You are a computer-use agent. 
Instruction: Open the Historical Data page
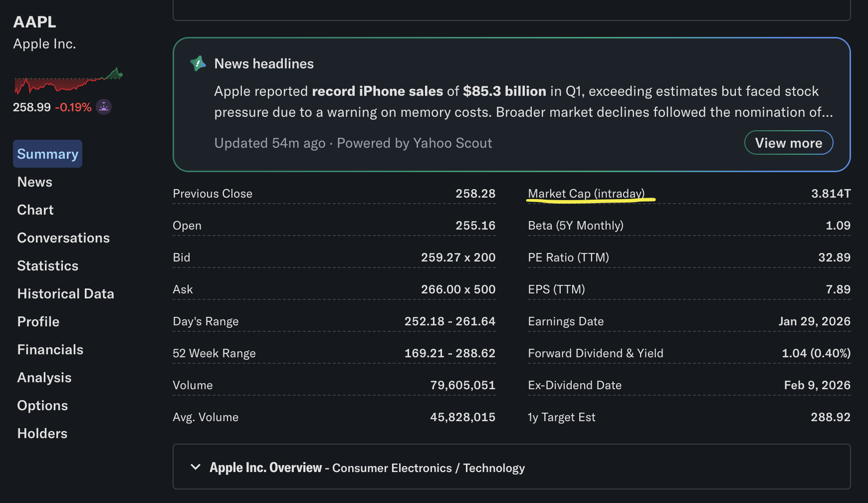point(66,293)
